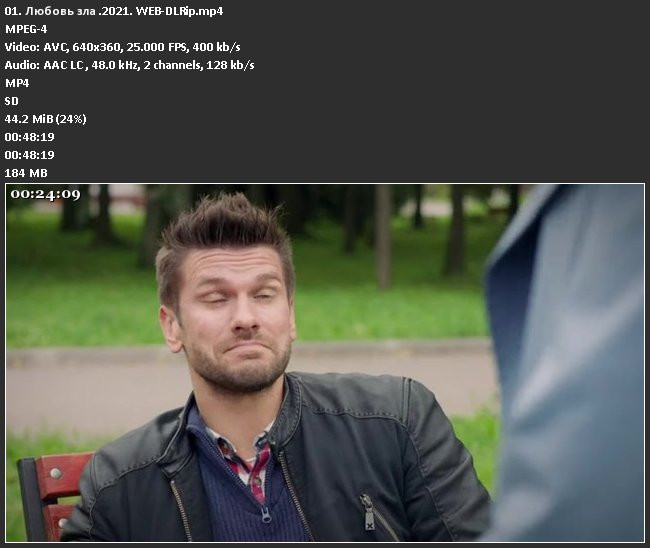Screen dimensions: 650x548
Task: Click the '184 MB' file size line
Action: [26, 173]
